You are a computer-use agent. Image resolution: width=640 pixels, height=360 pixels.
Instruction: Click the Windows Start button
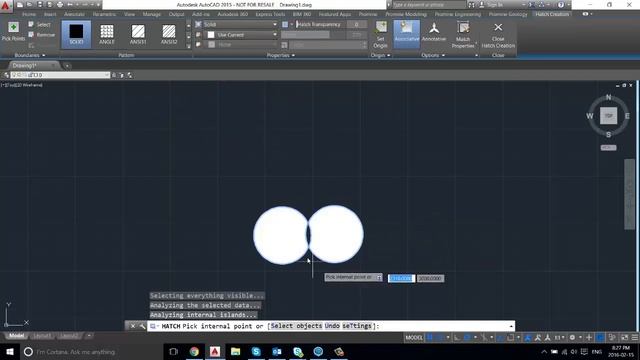pos(10,351)
